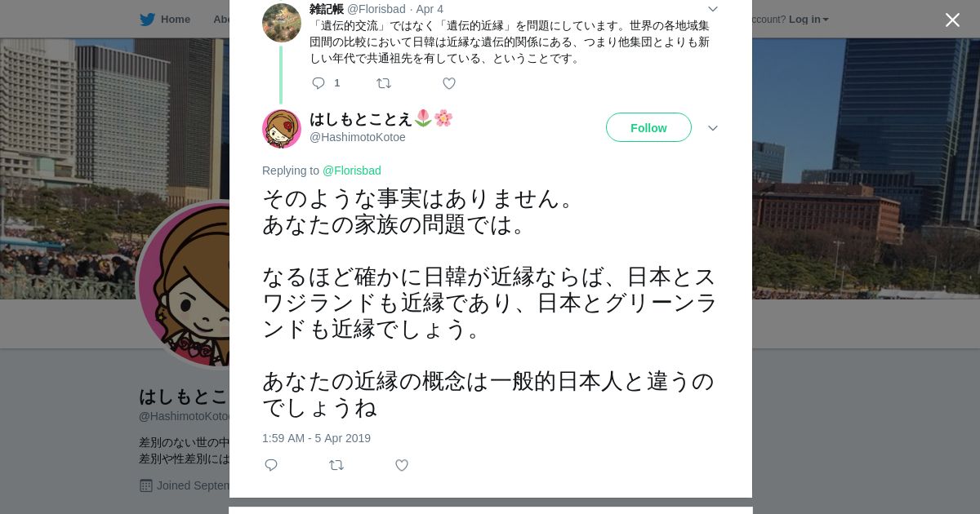Close the tweet overlay with the X
980x514 pixels.
[952, 20]
